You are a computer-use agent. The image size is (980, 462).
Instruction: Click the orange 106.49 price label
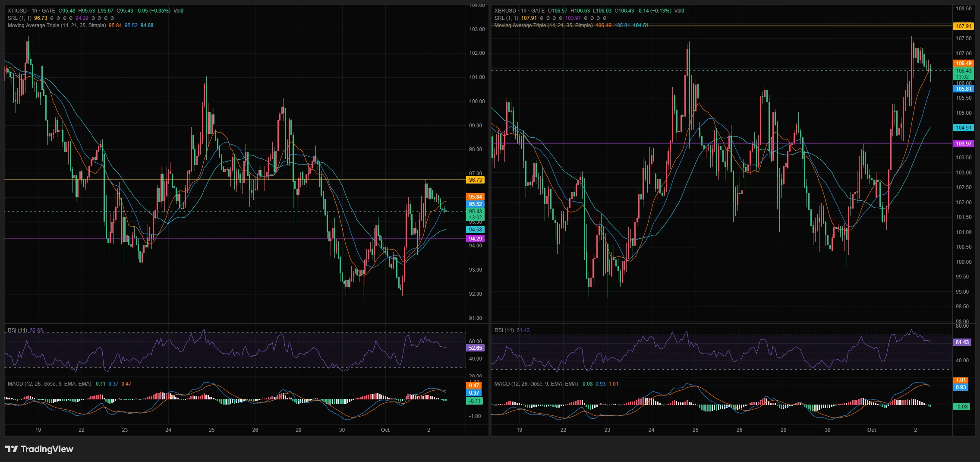[964, 63]
